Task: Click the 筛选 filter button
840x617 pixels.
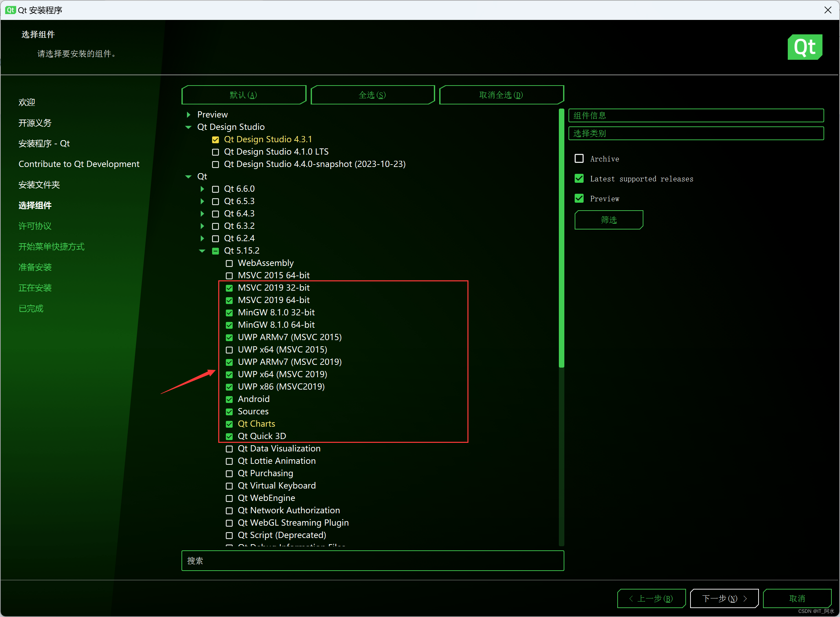Action: [609, 220]
